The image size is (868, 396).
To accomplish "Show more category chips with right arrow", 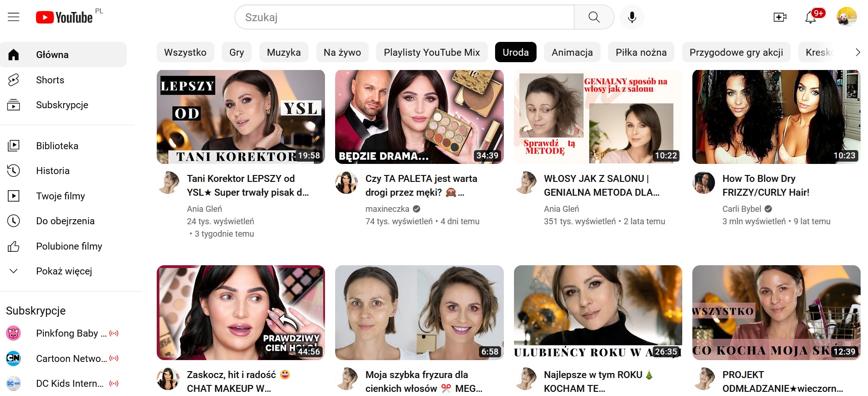I will (857, 52).
